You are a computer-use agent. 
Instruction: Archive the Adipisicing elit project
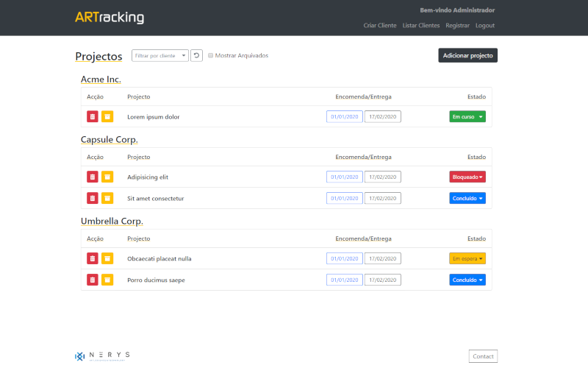[107, 177]
